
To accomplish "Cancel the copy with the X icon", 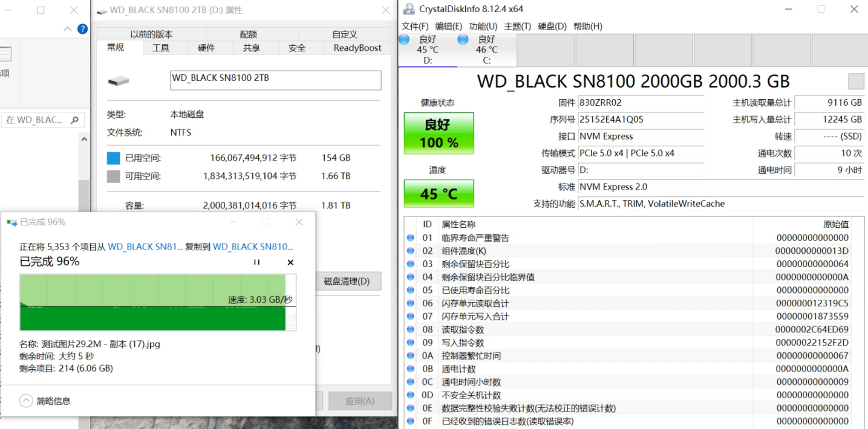I will pos(290,262).
